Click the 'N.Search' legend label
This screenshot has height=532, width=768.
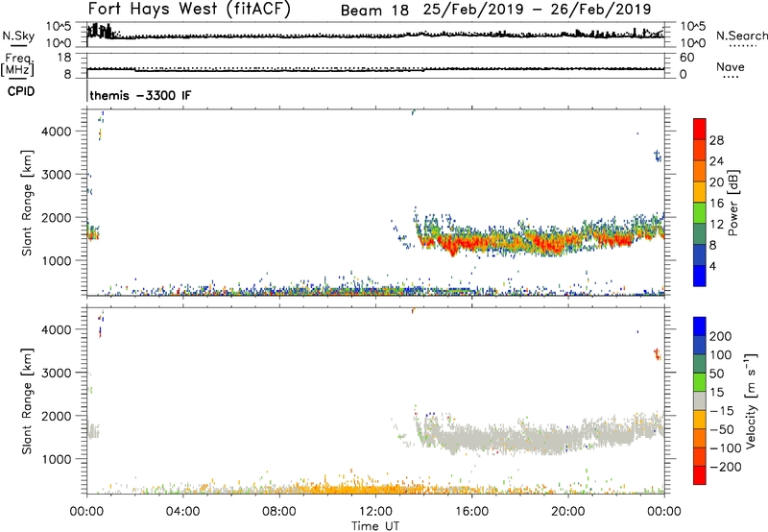[x=741, y=36]
